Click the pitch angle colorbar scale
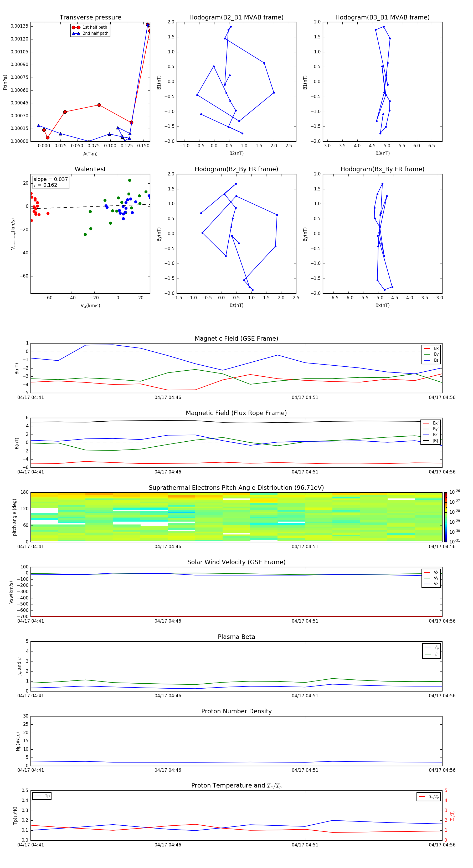473x868 pixels. [445, 517]
